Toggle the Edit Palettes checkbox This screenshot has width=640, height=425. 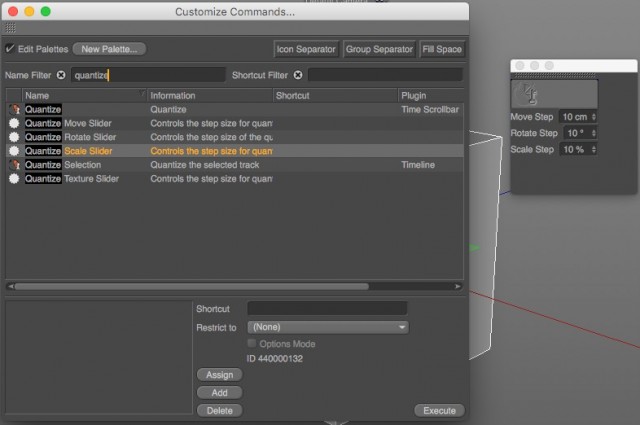click(x=10, y=49)
